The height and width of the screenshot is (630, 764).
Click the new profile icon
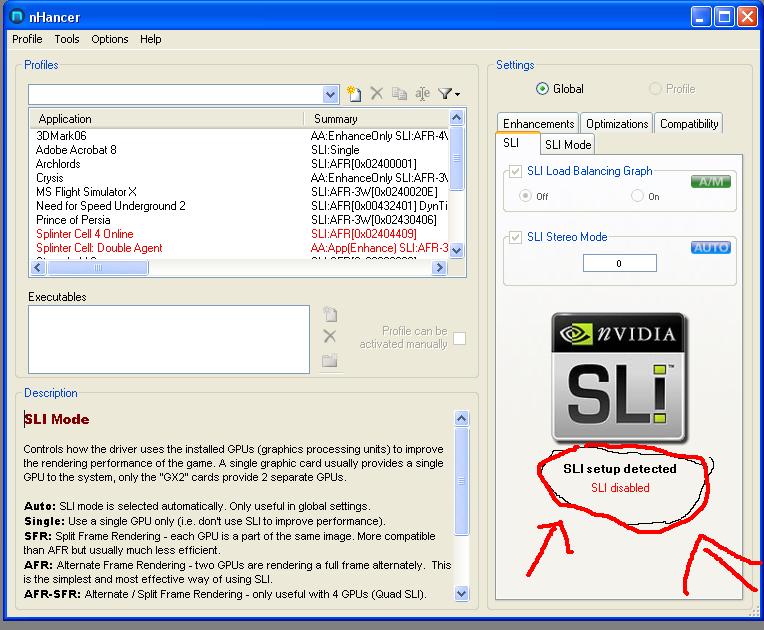(354, 93)
